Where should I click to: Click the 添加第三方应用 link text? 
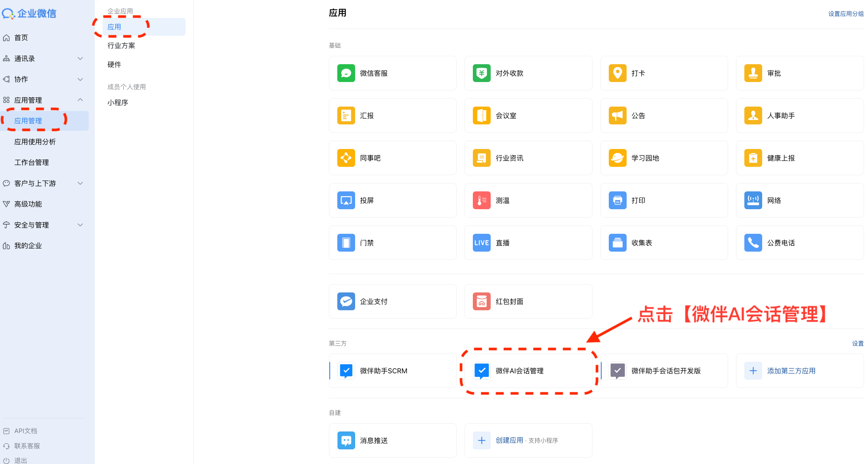(791, 371)
